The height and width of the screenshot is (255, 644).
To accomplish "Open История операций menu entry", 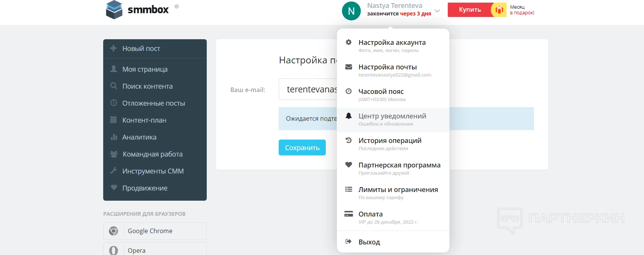I will 393,144.
